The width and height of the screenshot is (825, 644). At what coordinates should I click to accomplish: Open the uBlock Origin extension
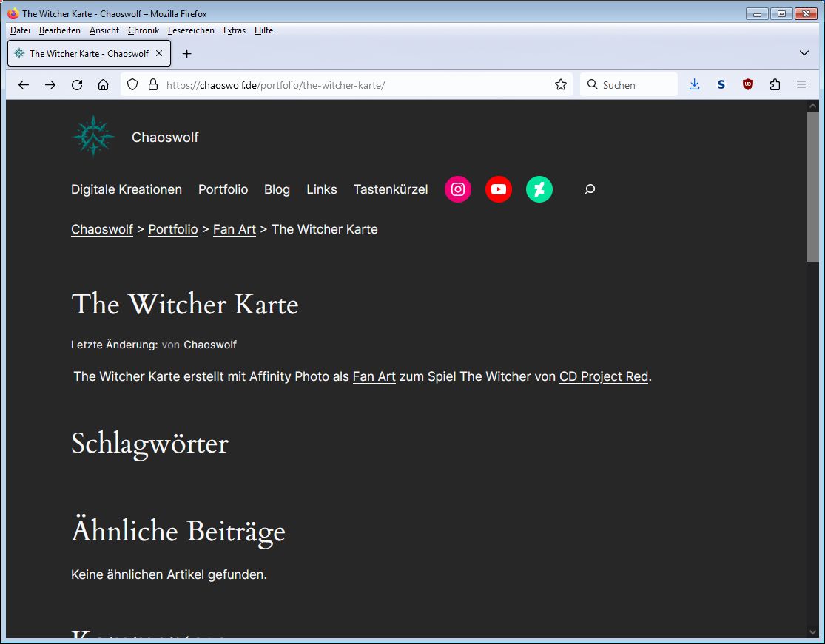(x=747, y=84)
